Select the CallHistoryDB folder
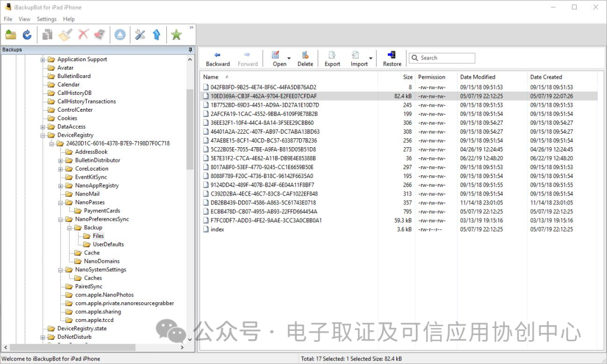 coord(74,93)
